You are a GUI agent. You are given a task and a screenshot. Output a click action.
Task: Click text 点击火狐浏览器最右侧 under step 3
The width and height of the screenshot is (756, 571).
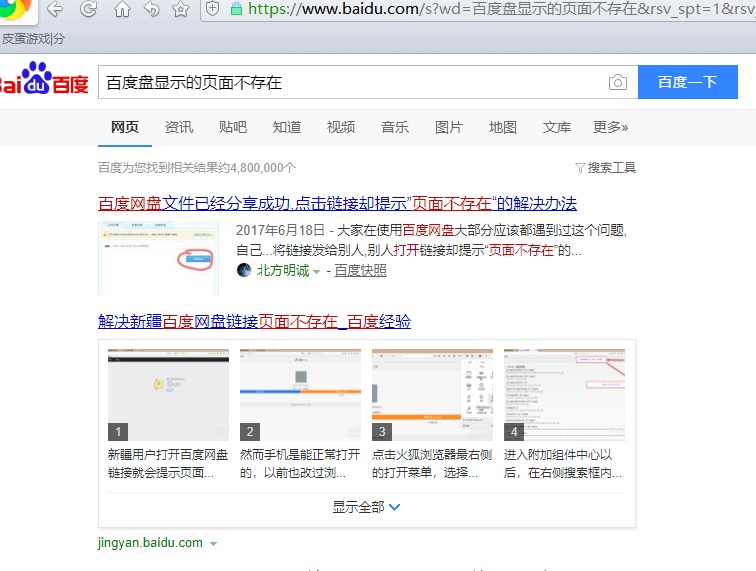[x=432, y=455]
